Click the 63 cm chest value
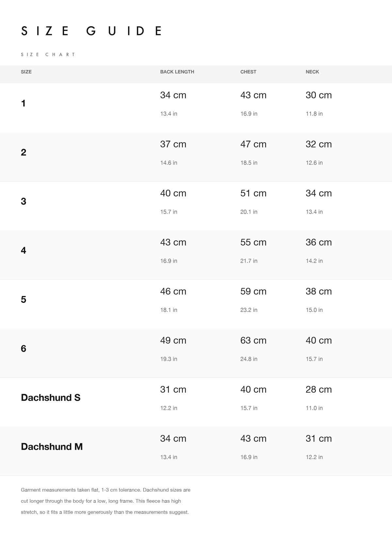 (253, 340)
